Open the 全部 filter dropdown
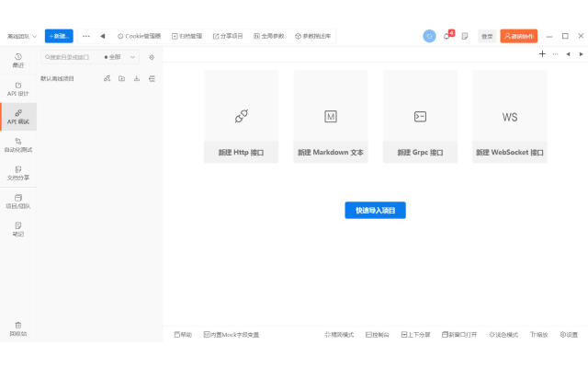The image size is (588, 368). click(x=119, y=57)
